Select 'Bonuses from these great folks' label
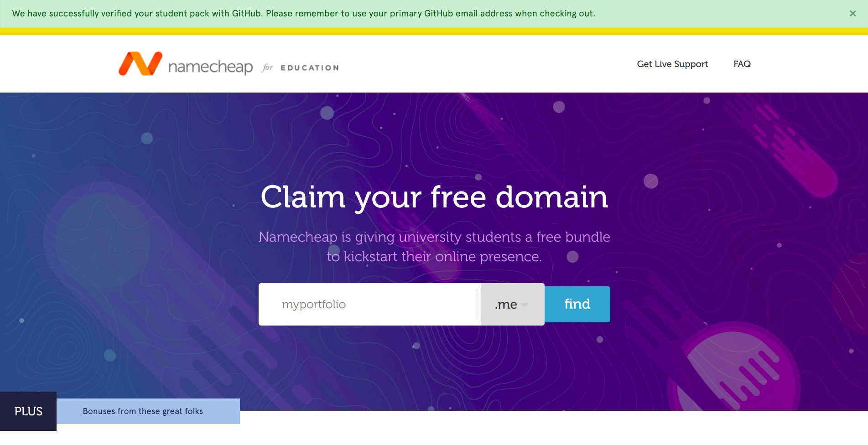The height and width of the screenshot is (445, 868). click(143, 411)
